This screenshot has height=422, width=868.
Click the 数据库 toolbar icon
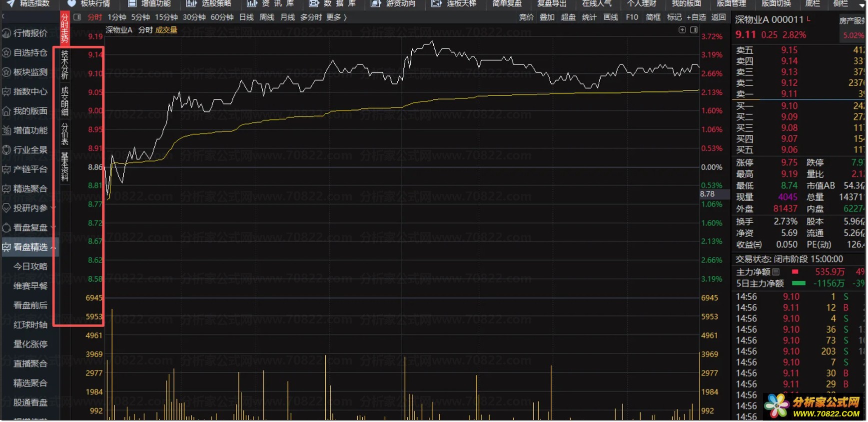coord(314,3)
